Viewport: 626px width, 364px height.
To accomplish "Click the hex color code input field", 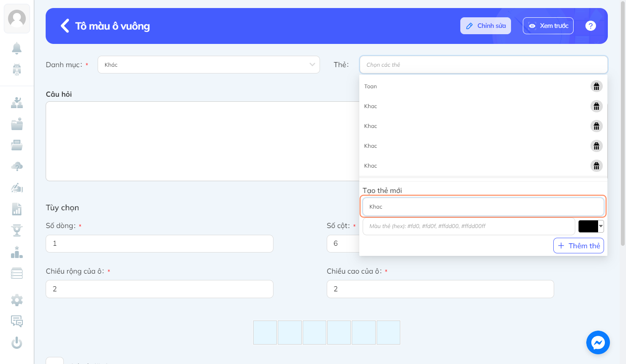I will coord(469,226).
